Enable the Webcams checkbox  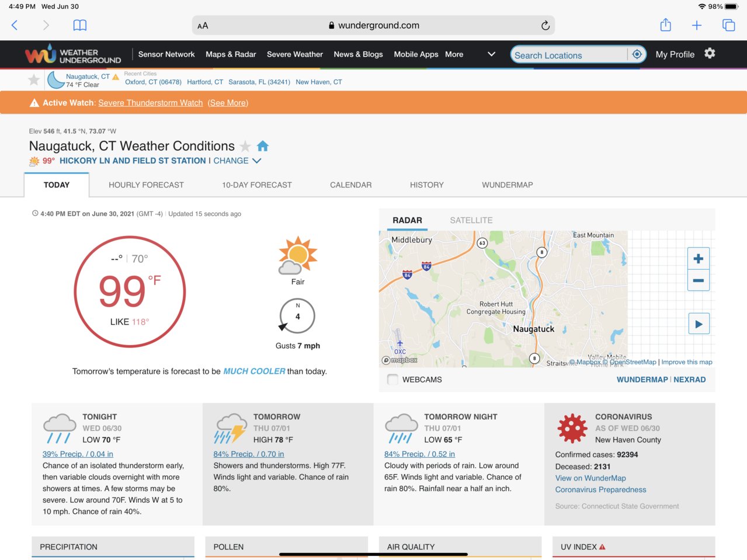[392, 380]
